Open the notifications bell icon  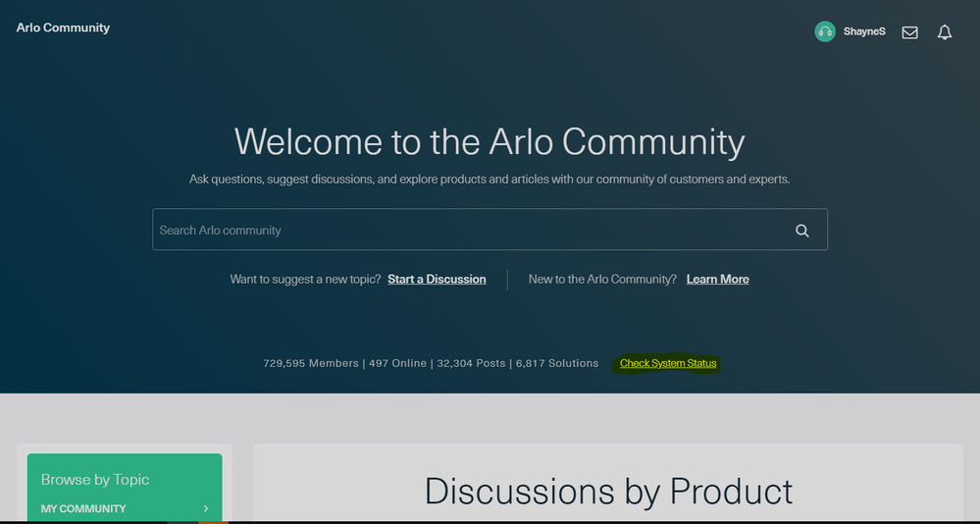coord(945,32)
